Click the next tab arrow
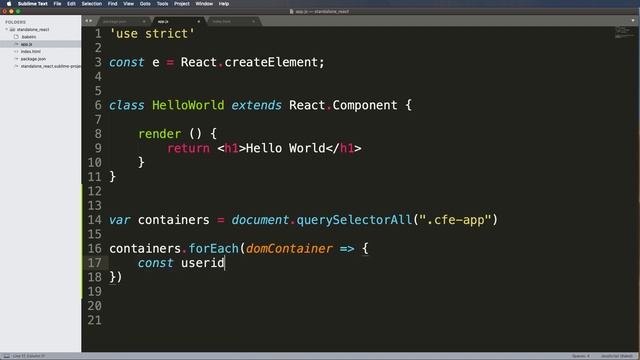This screenshot has width=640, height=360. click(90, 21)
